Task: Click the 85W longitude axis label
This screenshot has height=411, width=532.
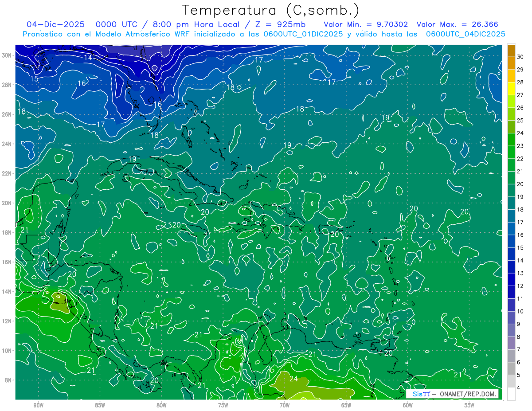Action: 100,405
